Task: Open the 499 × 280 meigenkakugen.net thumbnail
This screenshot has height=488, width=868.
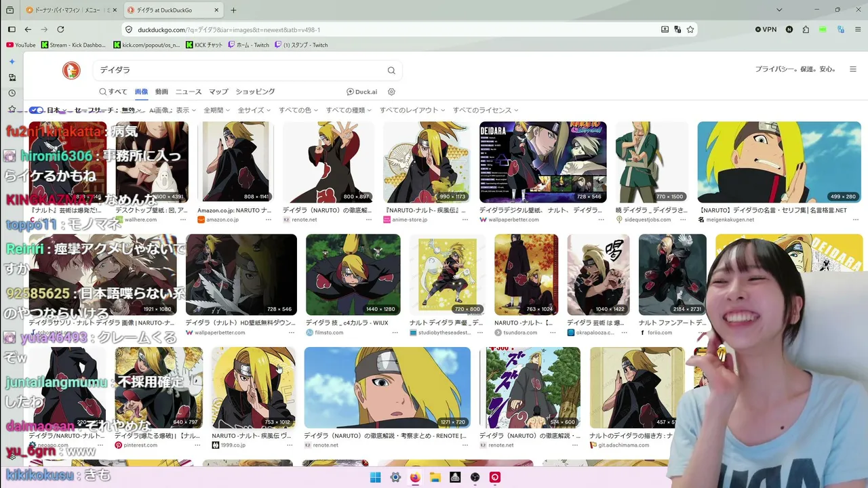Action: (779, 162)
